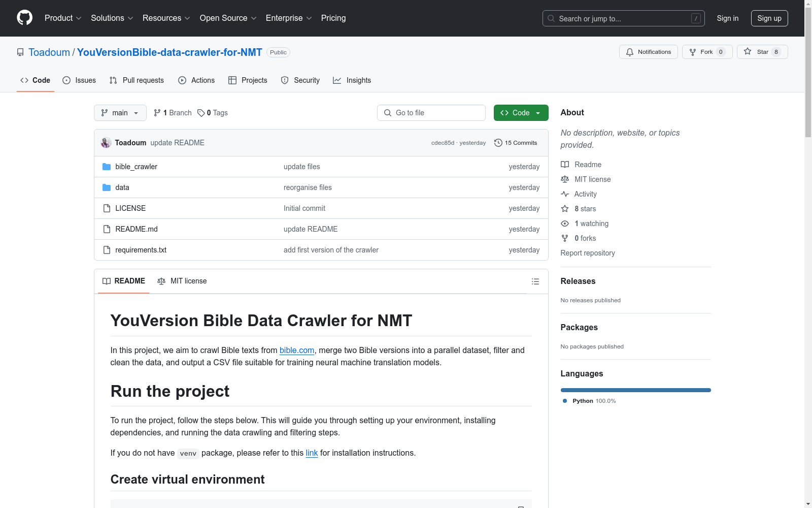Click the bible_crawler folder icon
812x508 pixels.
coord(107,167)
